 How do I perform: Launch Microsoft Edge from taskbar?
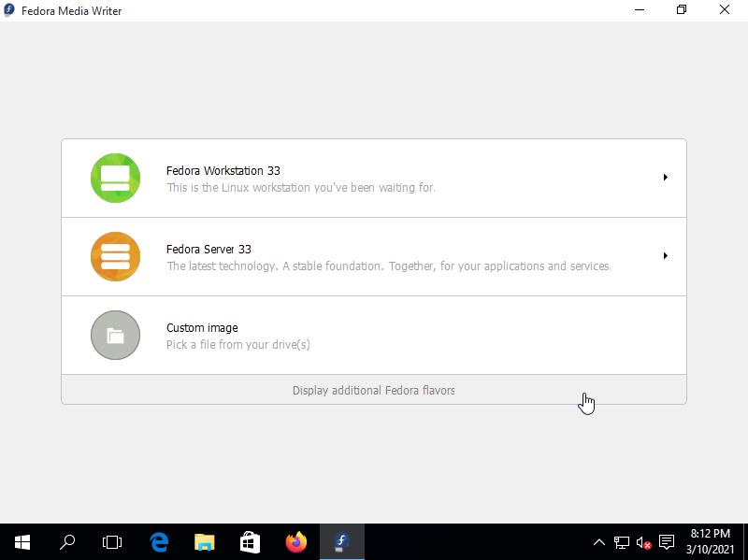(x=159, y=542)
